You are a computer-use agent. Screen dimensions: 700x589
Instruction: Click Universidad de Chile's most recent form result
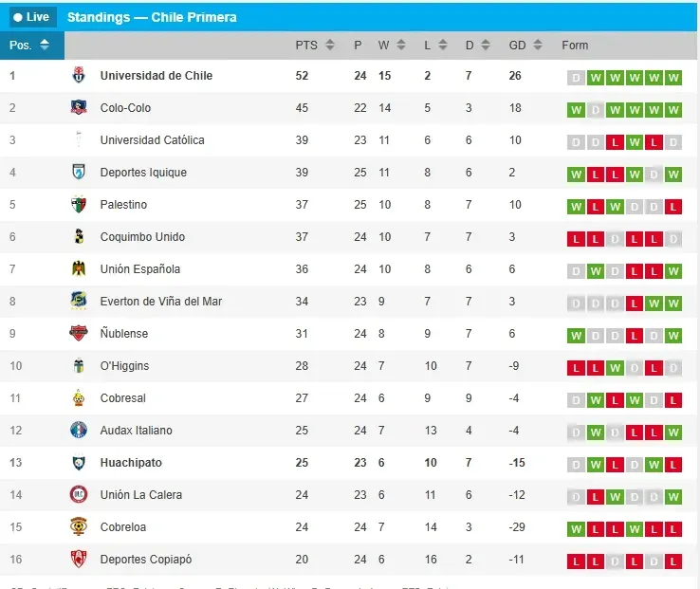click(x=673, y=78)
